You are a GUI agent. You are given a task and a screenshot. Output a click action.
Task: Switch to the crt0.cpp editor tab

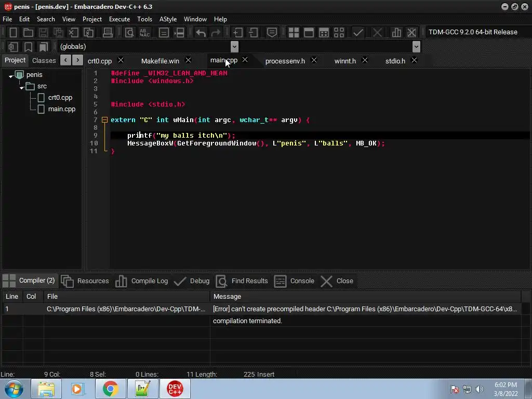pyautogui.click(x=99, y=61)
